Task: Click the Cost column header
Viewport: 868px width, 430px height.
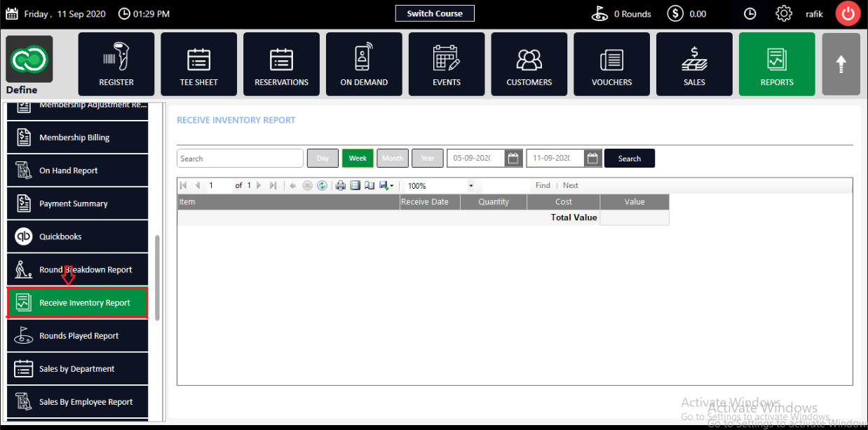Action: (x=564, y=202)
